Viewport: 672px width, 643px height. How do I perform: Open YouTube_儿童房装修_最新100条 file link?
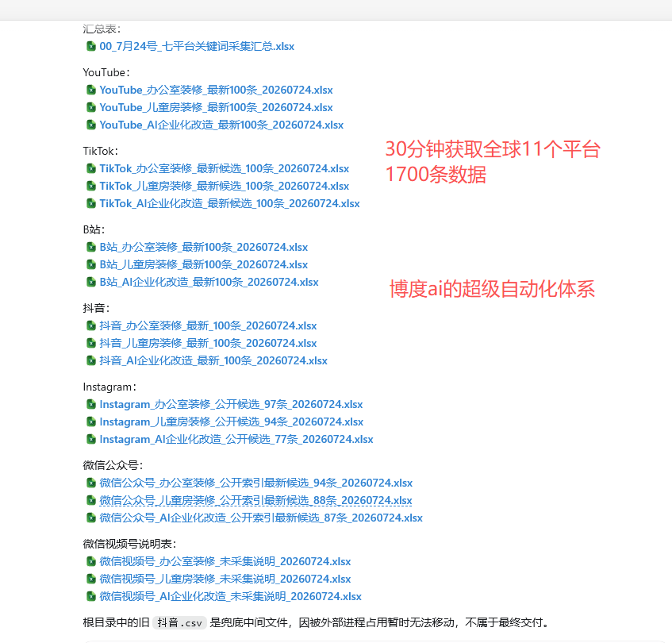tap(216, 108)
